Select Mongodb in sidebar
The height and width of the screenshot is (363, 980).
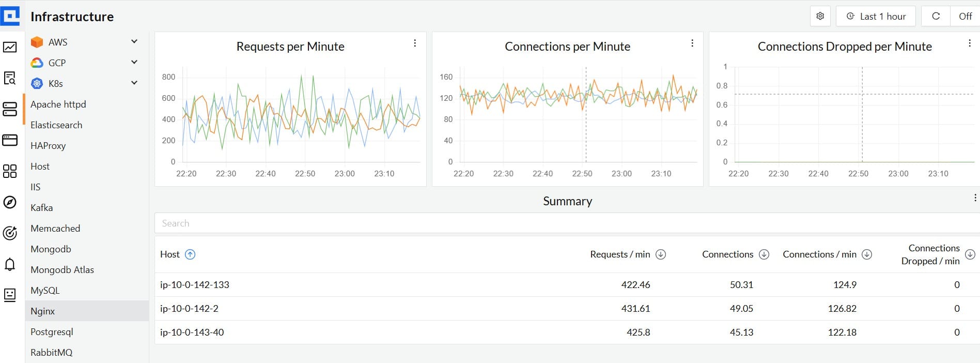click(x=86, y=249)
